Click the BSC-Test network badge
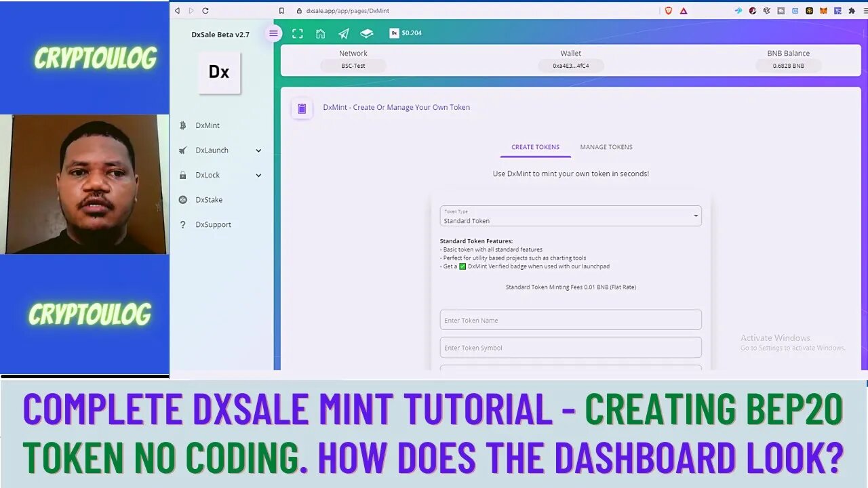 353,66
